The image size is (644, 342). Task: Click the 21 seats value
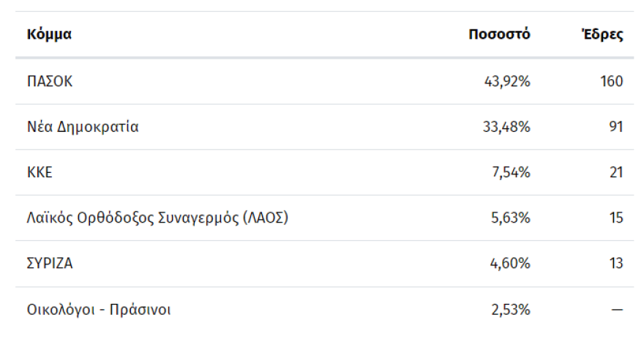[x=615, y=173]
